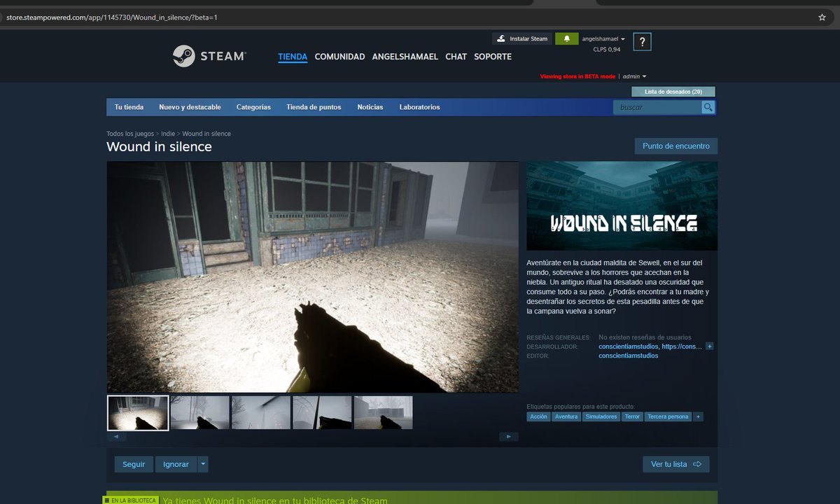Click 'No existen reseñas de usuarios' text
The width and height of the screenshot is (840, 504).
click(645, 337)
